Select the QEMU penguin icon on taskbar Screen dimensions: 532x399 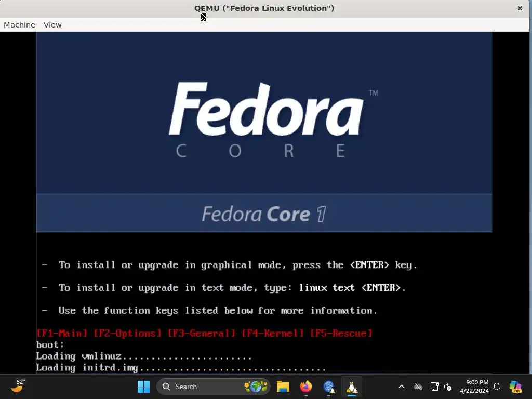(x=352, y=387)
